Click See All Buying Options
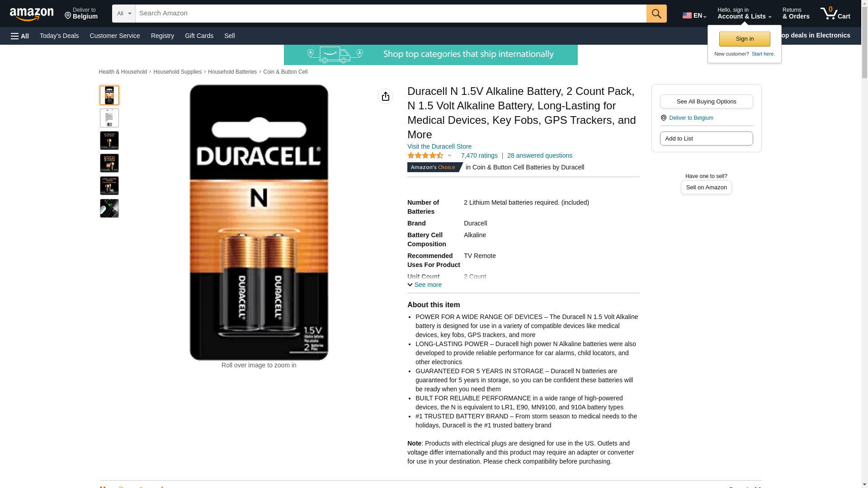The height and width of the screenshot is (488, 868). (x=706, y=101)
